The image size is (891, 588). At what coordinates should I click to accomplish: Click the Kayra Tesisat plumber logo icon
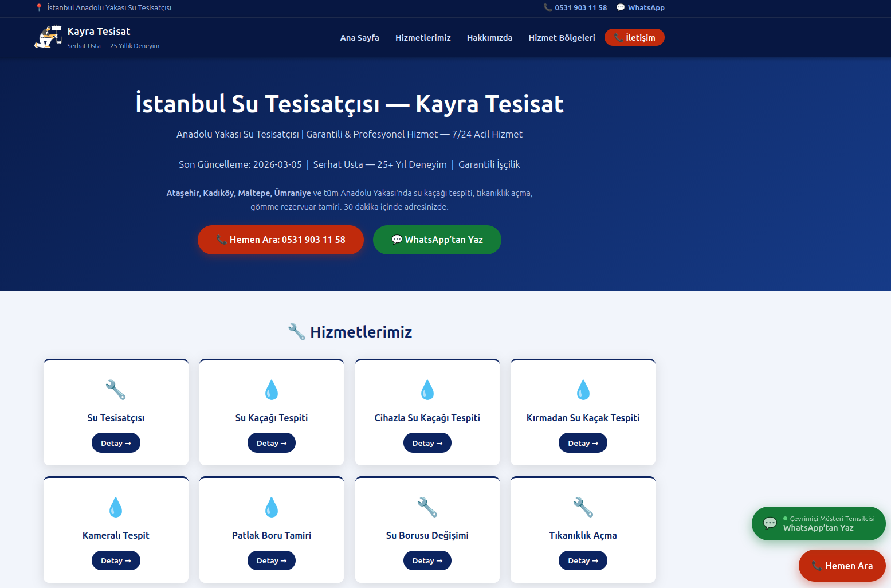(x=48, y=37)
